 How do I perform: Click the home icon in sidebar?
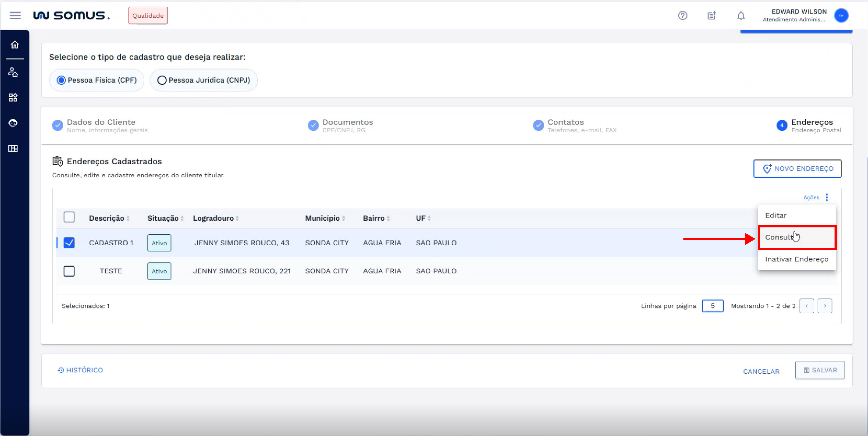14,44
